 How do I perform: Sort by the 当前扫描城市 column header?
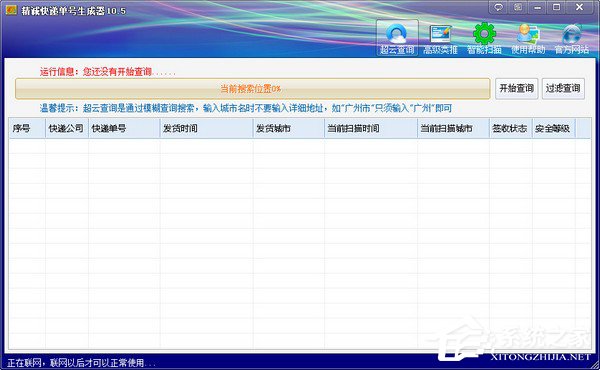(453, 128)
